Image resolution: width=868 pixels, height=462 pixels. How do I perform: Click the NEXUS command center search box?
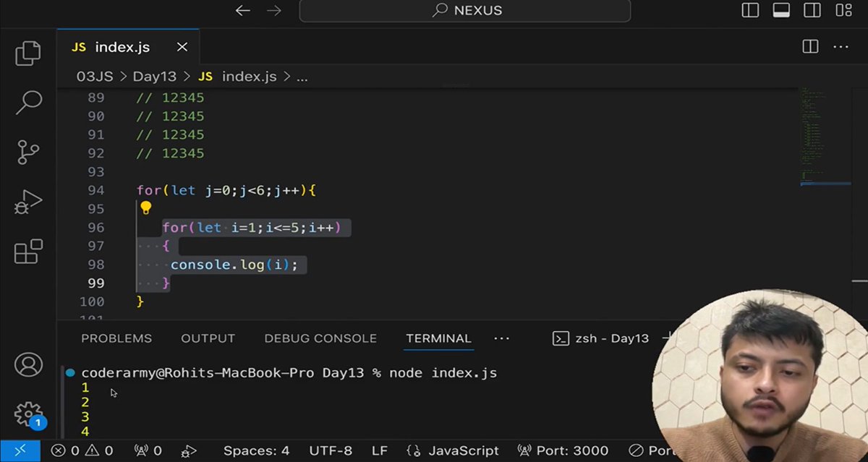click(465, 10)
